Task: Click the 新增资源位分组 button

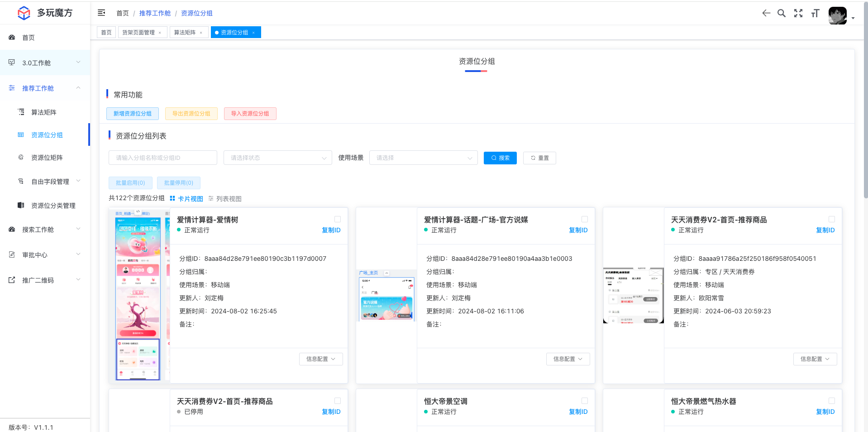Action: 133,114
